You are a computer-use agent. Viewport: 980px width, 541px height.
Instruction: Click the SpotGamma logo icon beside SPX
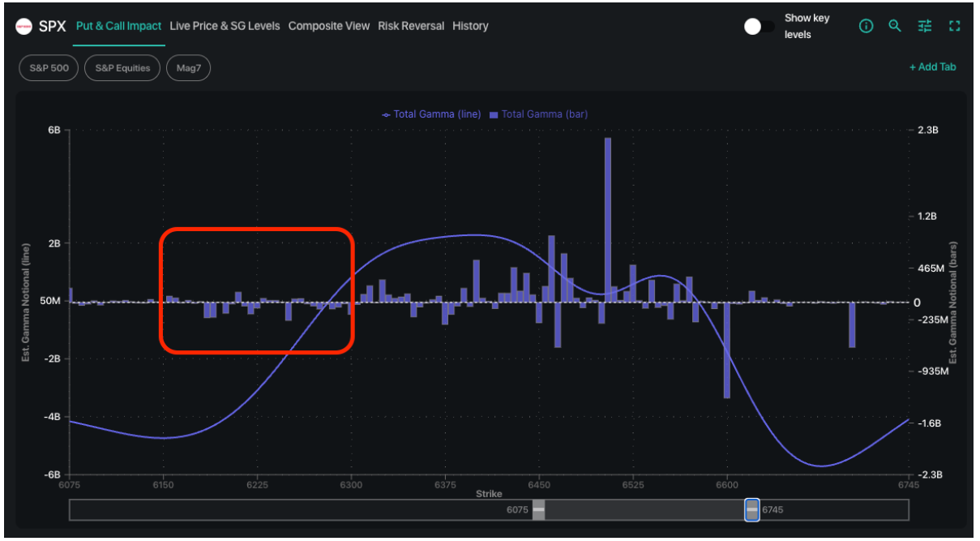[24, 26]
